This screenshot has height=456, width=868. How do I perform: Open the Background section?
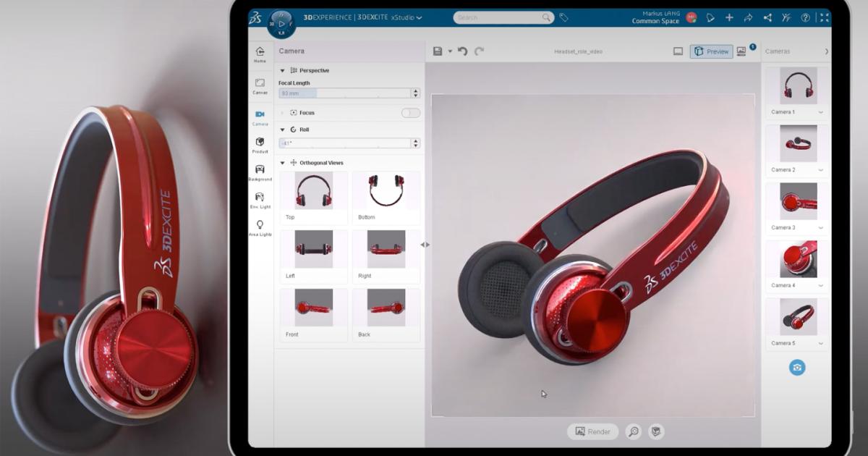click(x=260, y=173)
